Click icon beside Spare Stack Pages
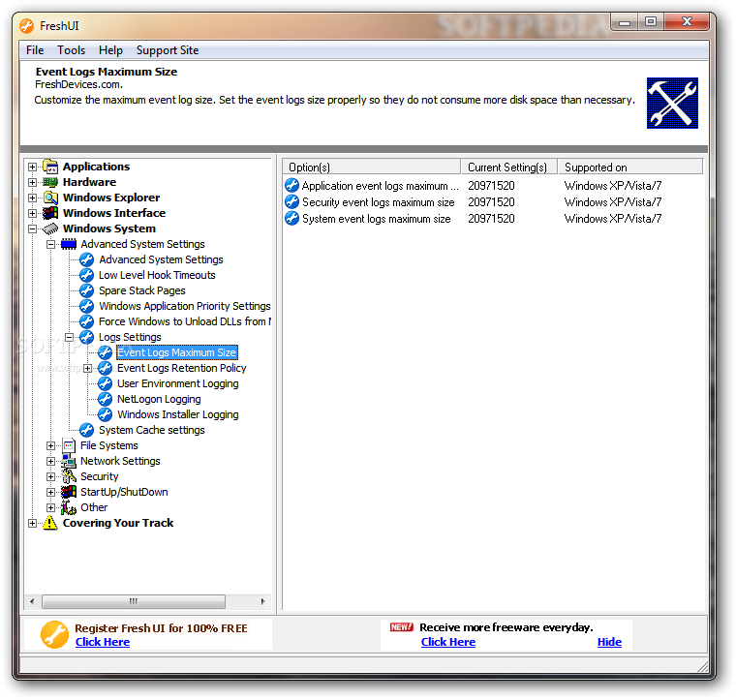736x700 pixels. [86, 290]
